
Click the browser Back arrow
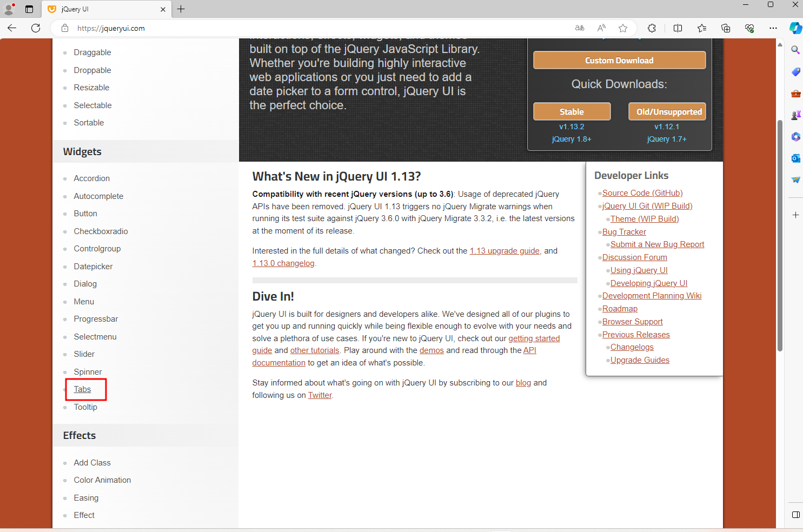pos(12,28)
